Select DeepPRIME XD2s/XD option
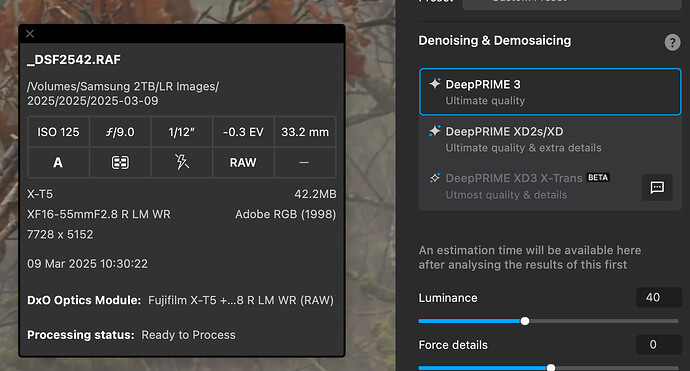690x371 pixels. [x=550, y=139]
